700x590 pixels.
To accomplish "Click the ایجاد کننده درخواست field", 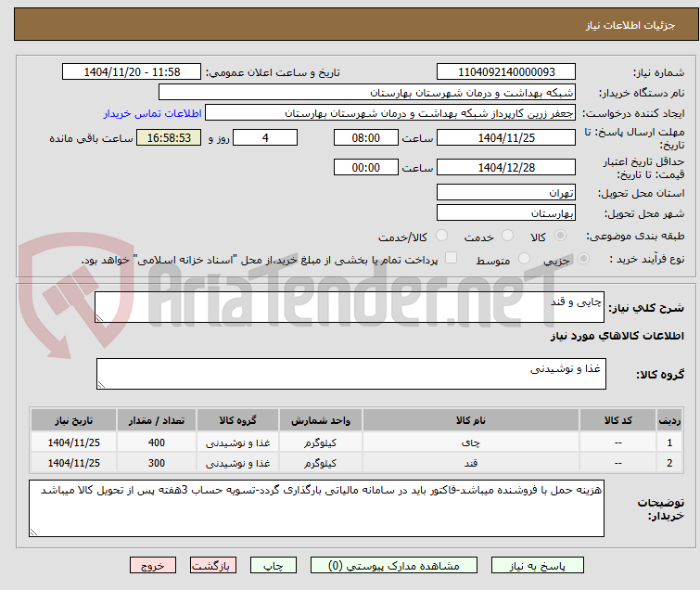I will click(x=389, y=113).
